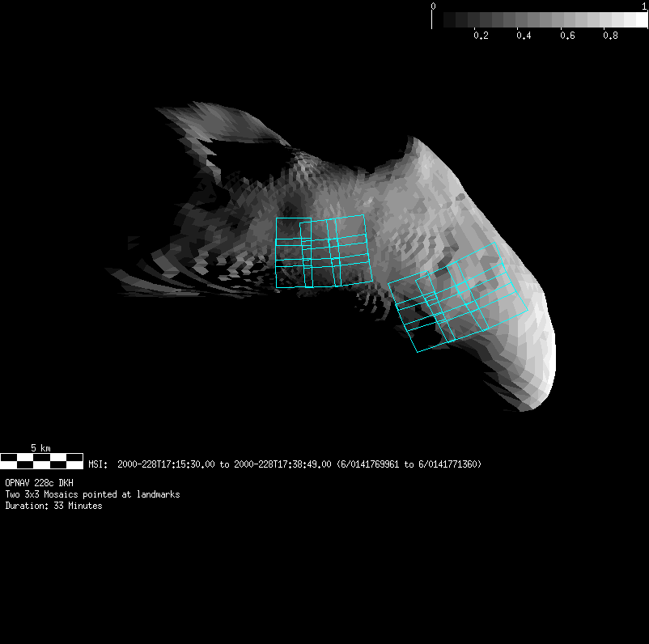649x644 pixels.
Task: Select the right tilted cyan mosaic grid
Action: [457, 297]
